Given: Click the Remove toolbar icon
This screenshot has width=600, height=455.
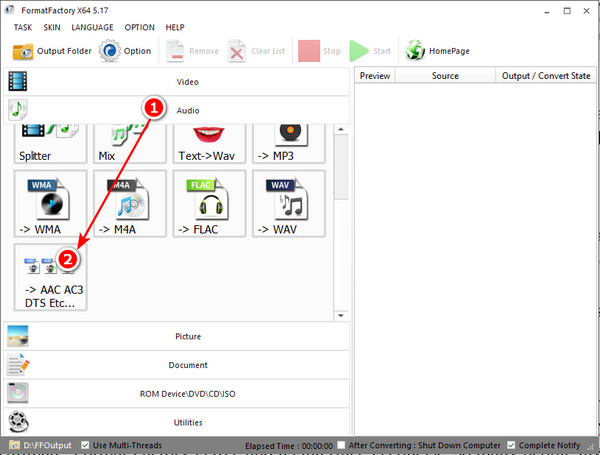Looking at the screenshot, I should [175, 51].
